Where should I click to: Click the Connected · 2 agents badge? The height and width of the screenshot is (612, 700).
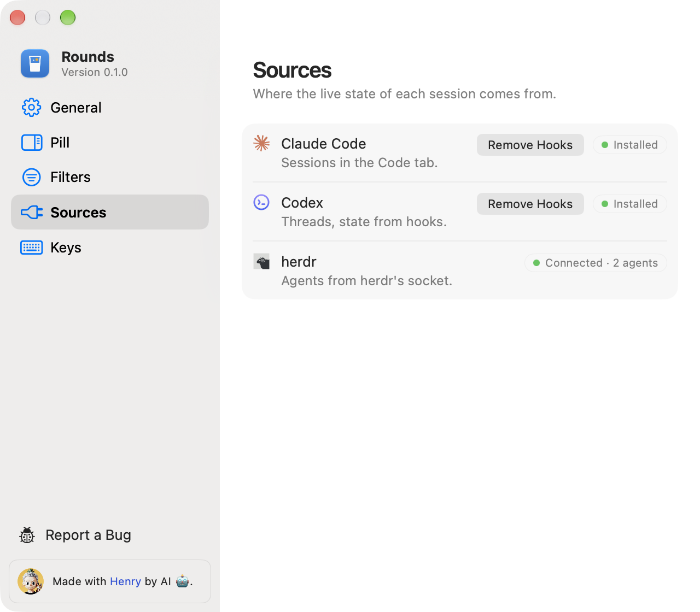596,263
